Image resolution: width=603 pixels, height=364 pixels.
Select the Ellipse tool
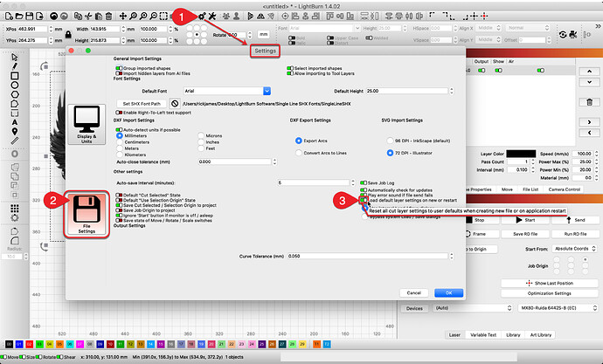pos(15,85)
